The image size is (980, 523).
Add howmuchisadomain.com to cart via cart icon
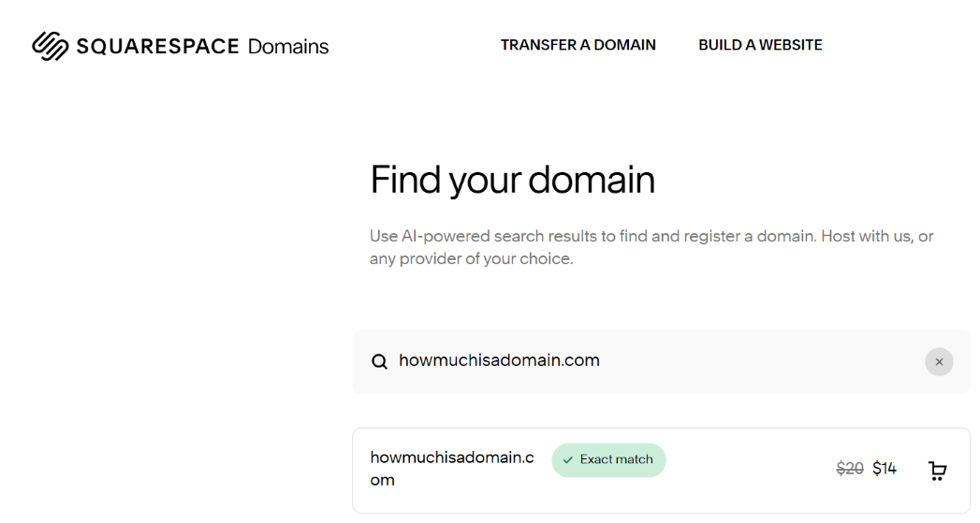pos(937,471)
